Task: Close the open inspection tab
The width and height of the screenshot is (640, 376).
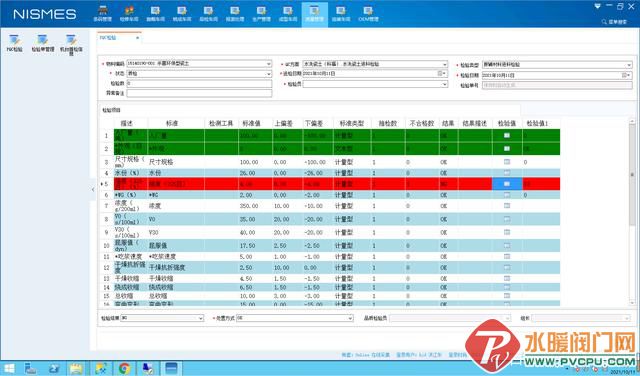Action: [x=137, y=38]
